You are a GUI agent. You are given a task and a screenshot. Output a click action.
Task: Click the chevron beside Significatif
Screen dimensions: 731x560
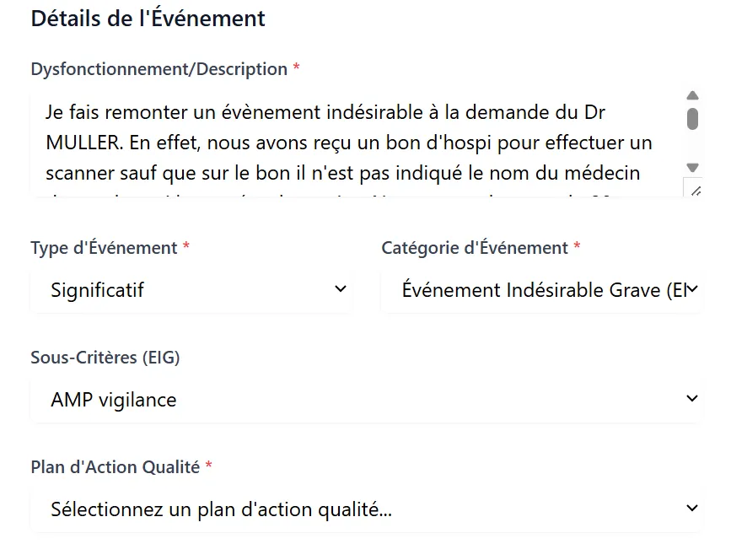pos(341,289)
